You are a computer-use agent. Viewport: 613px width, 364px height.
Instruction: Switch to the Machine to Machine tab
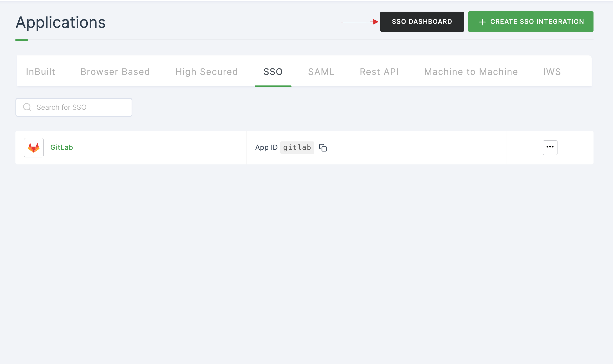[x=471, y=71]
